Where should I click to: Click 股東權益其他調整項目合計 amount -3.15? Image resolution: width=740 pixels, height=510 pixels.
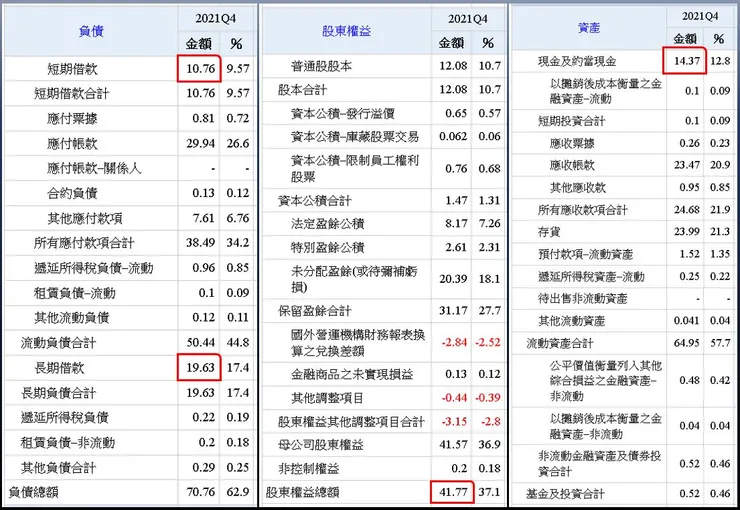pyautogui.click(x=454, y=421)
